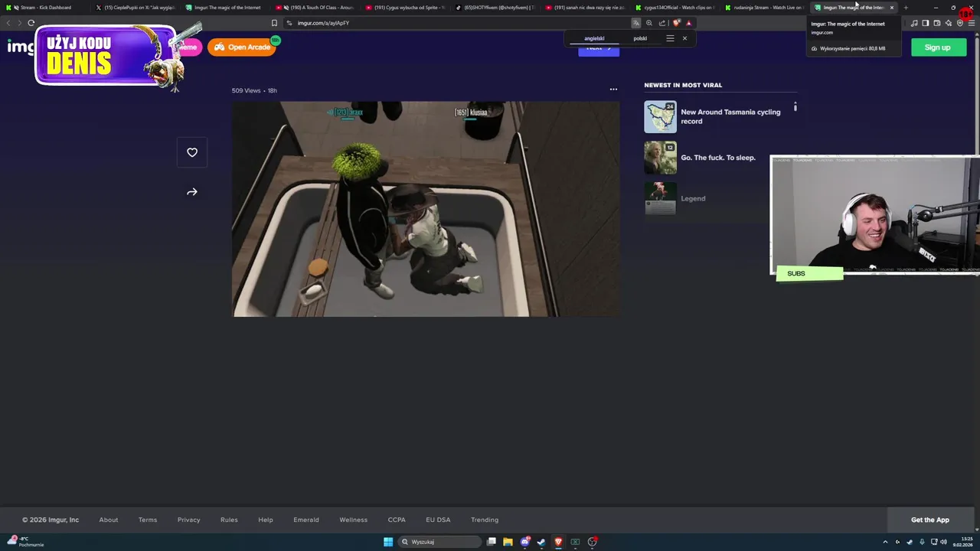Click the music note icon in browser toolbar
Viewport: 980px width, 551px height.
(914, 23)
